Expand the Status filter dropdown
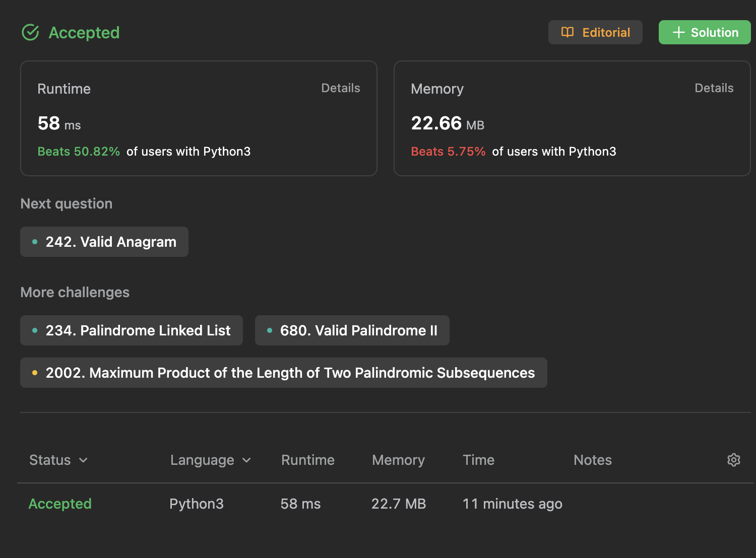This screenshot has width=756, height=558. click(x=58, y=460)
